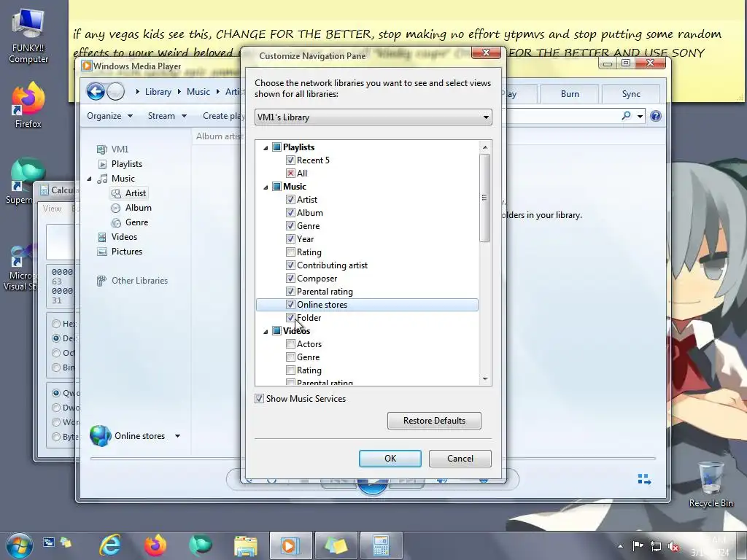Open the Online stores dropdown arrow

pos(178,436)
